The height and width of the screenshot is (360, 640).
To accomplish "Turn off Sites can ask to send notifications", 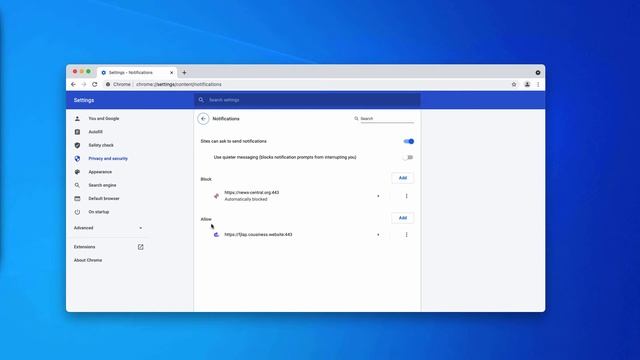I will (x=409, y=141).
